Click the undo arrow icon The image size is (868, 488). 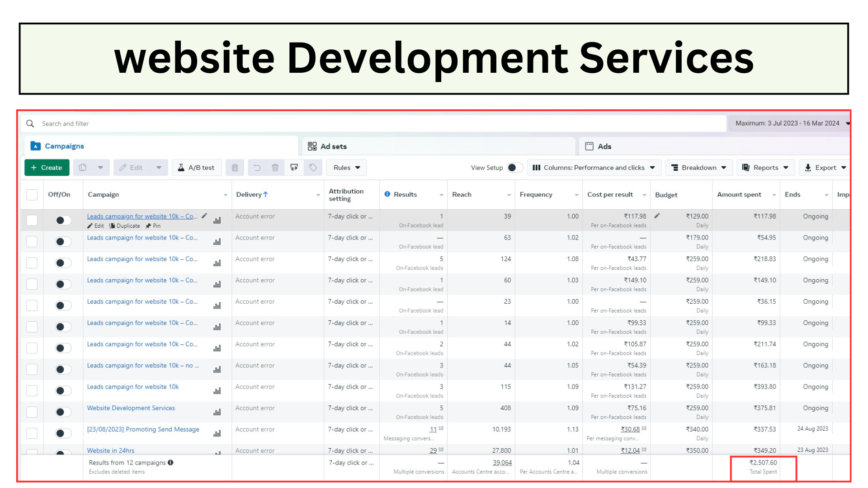pyautogui.click(x=257, y=168)
